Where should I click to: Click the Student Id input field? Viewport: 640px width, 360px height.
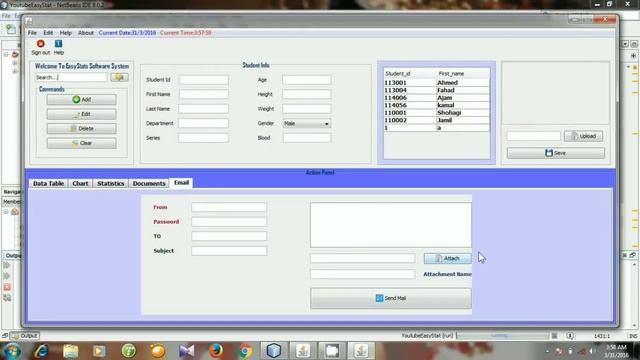coord(204,80)
